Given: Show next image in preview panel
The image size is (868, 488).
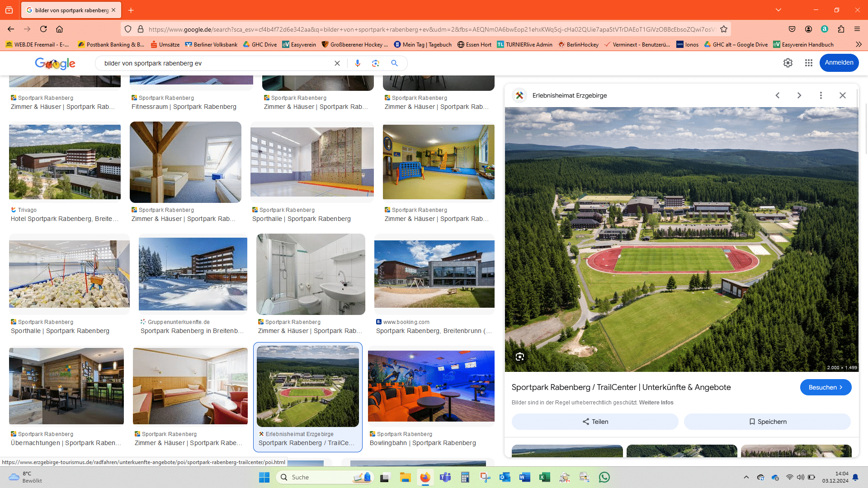Looking at the screenshot, I should pos(799,95).
